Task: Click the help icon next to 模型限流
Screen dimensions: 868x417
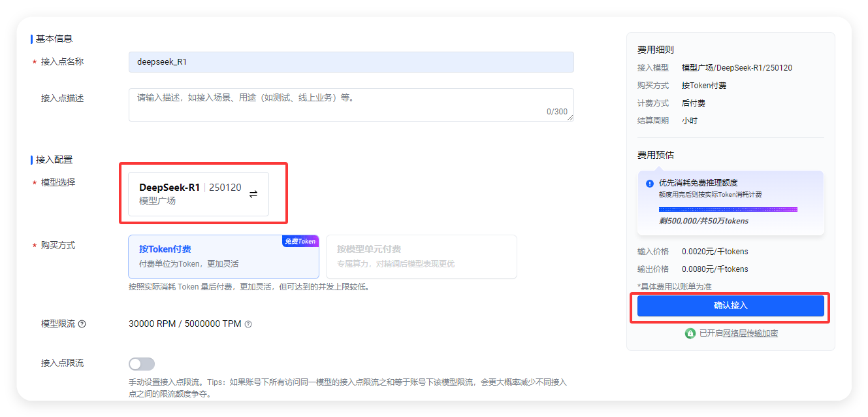Action: (82, 324)
